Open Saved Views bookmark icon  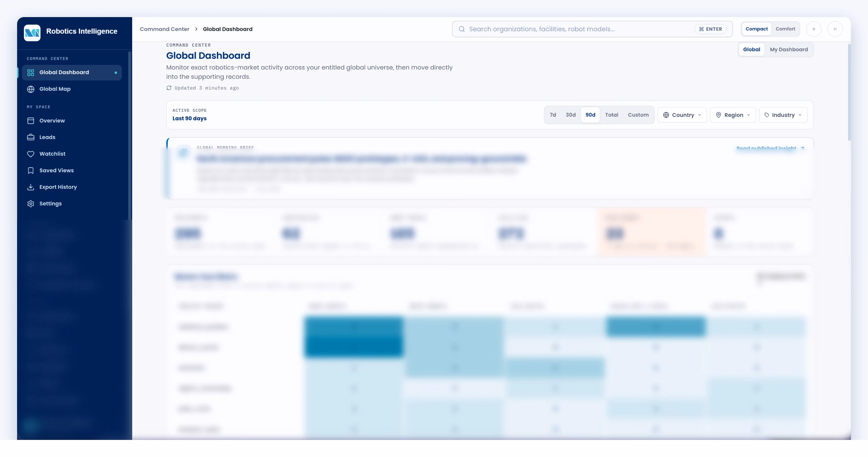31,170
